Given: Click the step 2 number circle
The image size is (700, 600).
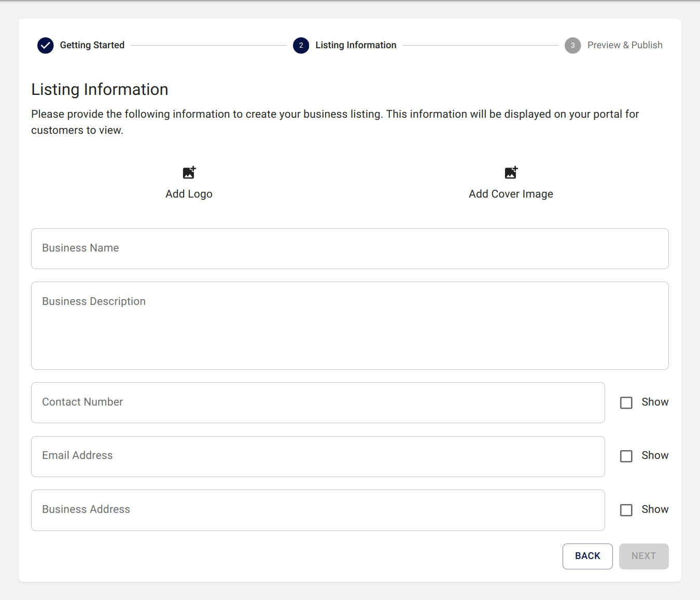Looking at the screenshot, I should click(x=301, y=46).
